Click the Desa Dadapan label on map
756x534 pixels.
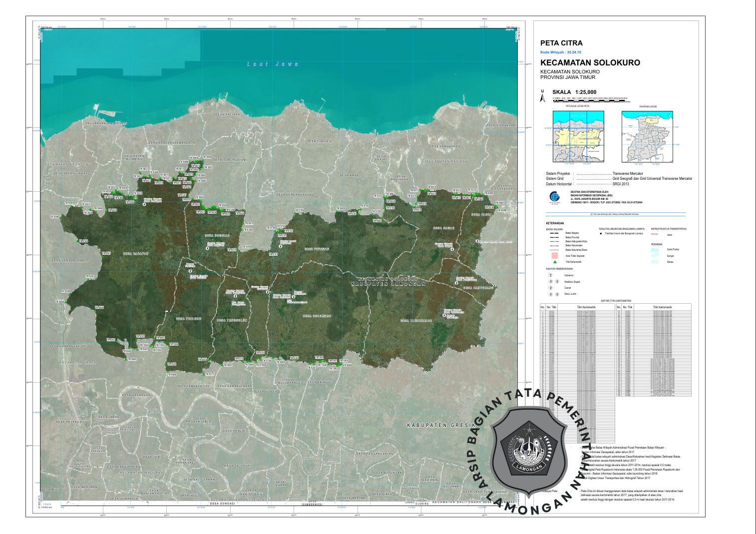click(136, 254)
